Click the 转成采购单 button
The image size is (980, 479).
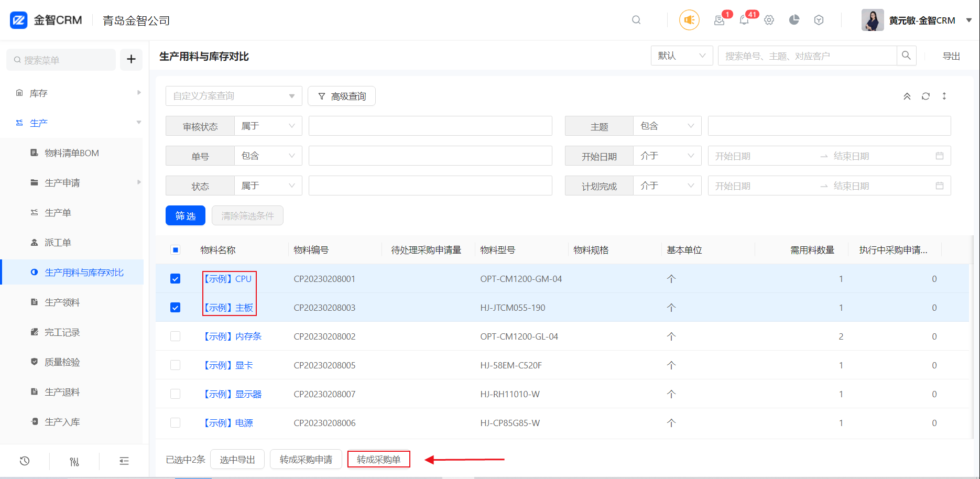point(379,459)
